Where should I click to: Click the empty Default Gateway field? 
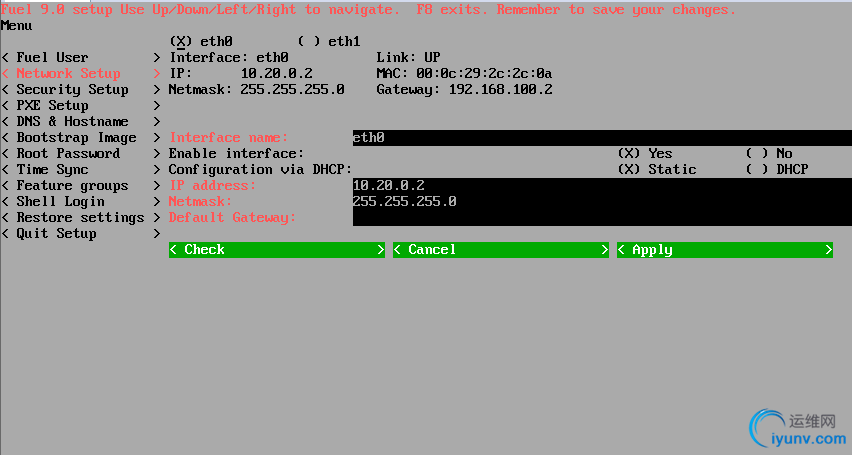pyautogui.click(x=602, y=217)
